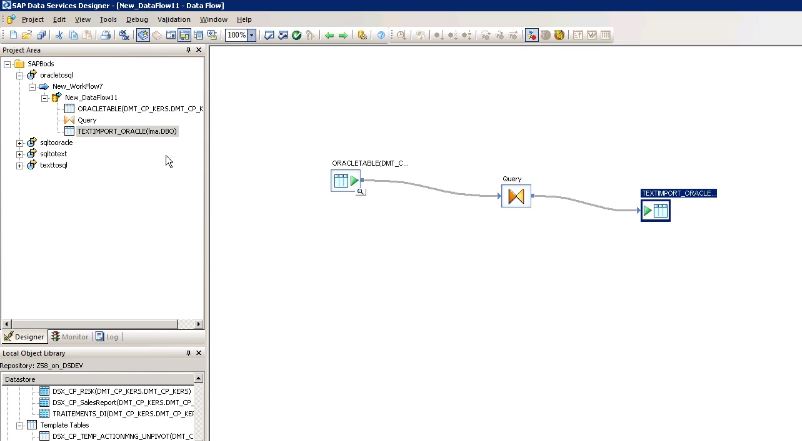Screen dimensions: 802x441
Task: Click the Open folder toolbar icon
Action: tap(27, 35)
